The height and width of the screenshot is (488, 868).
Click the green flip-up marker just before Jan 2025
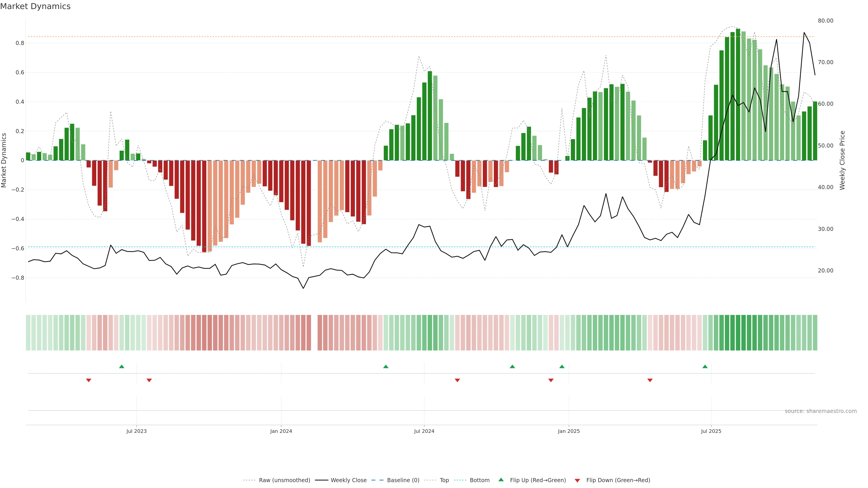click(x=562, y=366)
